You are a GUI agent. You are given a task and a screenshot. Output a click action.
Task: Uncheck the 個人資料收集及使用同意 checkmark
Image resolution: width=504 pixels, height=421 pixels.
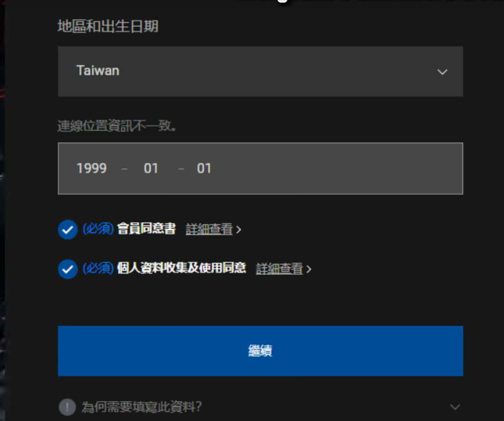coord(68,269)
